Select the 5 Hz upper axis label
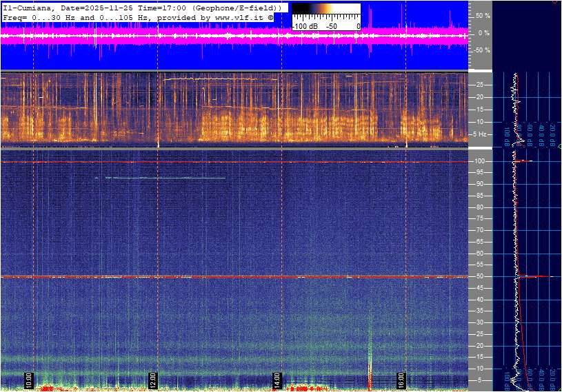562x392 pixels. pyautogui.click(x=481, y=134)
